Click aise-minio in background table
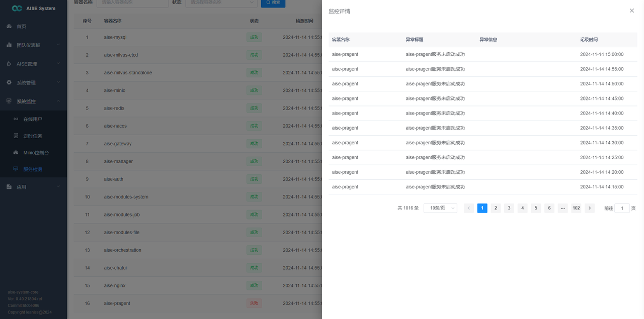644x319 pixels. (x=115, y=90)
